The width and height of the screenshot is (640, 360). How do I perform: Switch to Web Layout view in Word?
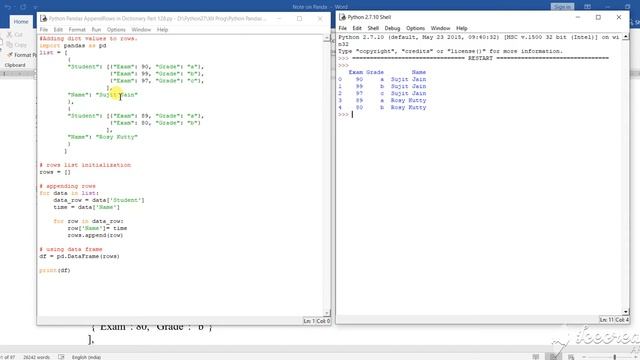[571, 357]
